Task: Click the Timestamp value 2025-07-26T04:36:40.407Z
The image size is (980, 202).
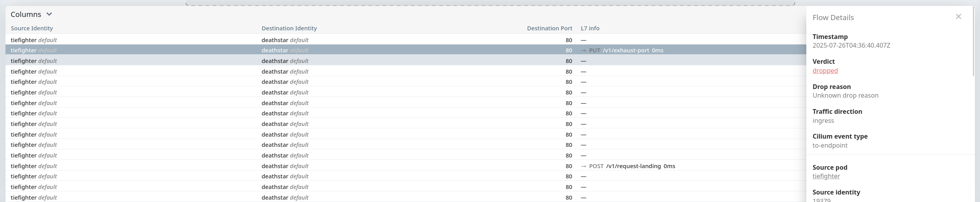Action: coord(851,45)
